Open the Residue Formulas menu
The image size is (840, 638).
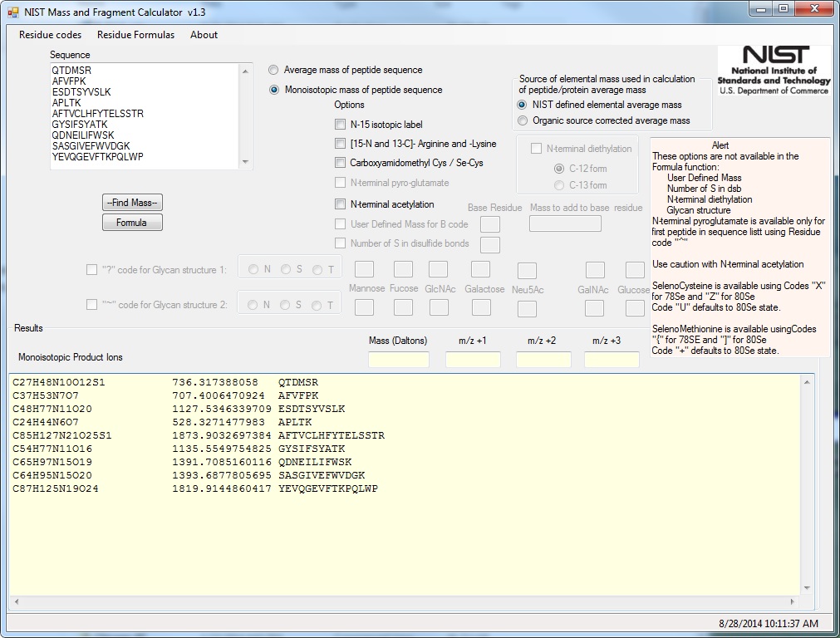(135, 35)
